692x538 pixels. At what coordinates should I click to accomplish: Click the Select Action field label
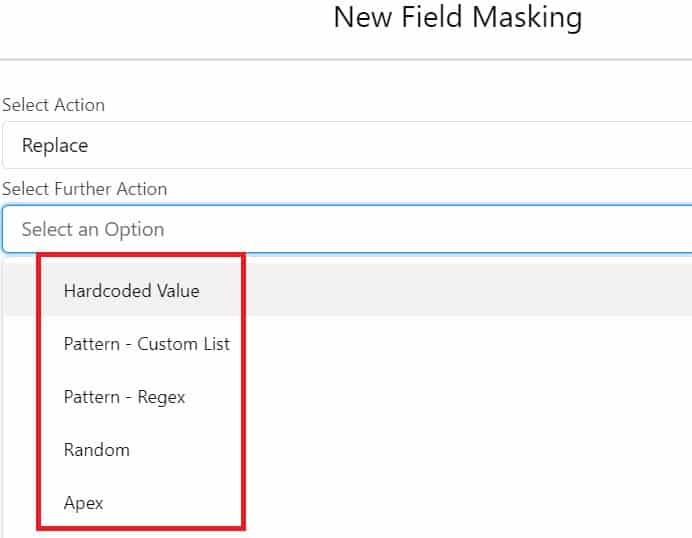(x=53, y=105)
